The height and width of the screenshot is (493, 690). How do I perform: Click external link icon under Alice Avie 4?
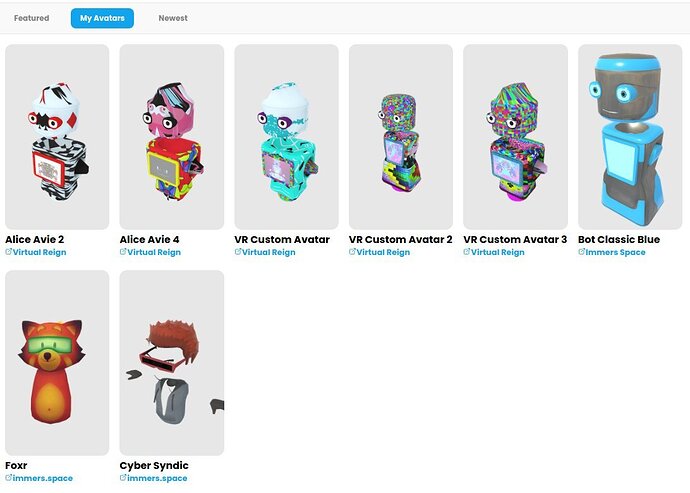tap(123, 252)
